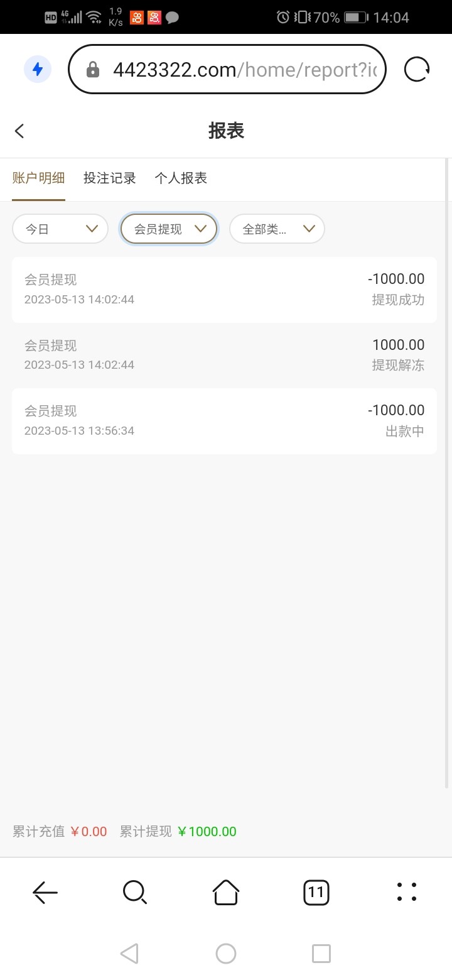Open the 个人报表 tab
452x980 pixels.
point(181,178)
